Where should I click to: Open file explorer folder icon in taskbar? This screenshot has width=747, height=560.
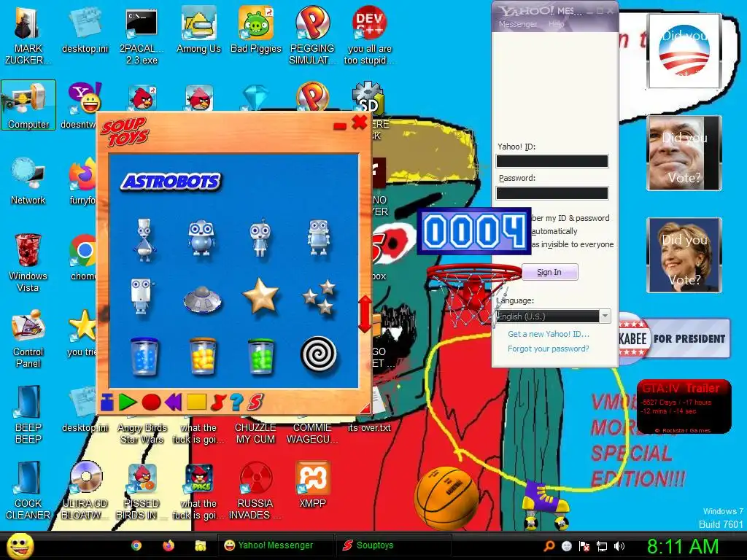pyautogui.click(x=200, y=545)
